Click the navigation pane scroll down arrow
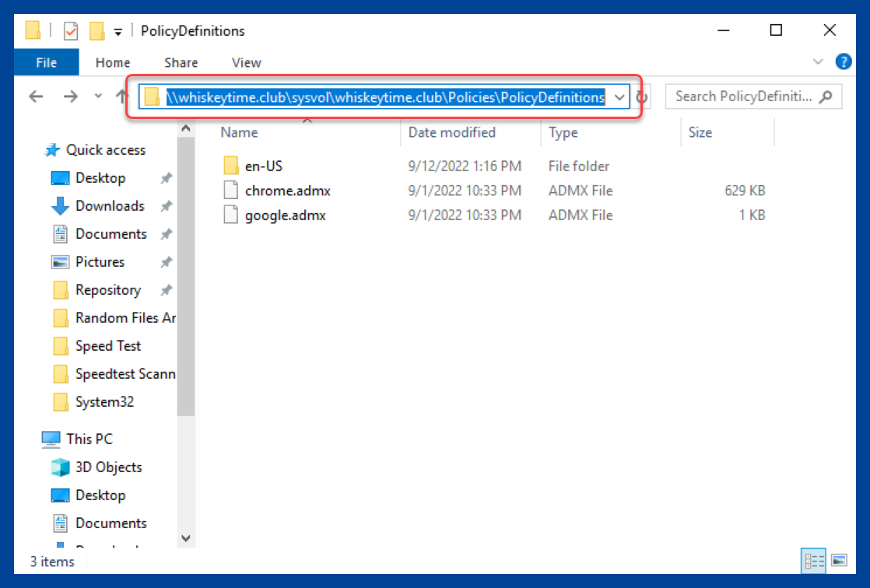 (x=186, y=539)
